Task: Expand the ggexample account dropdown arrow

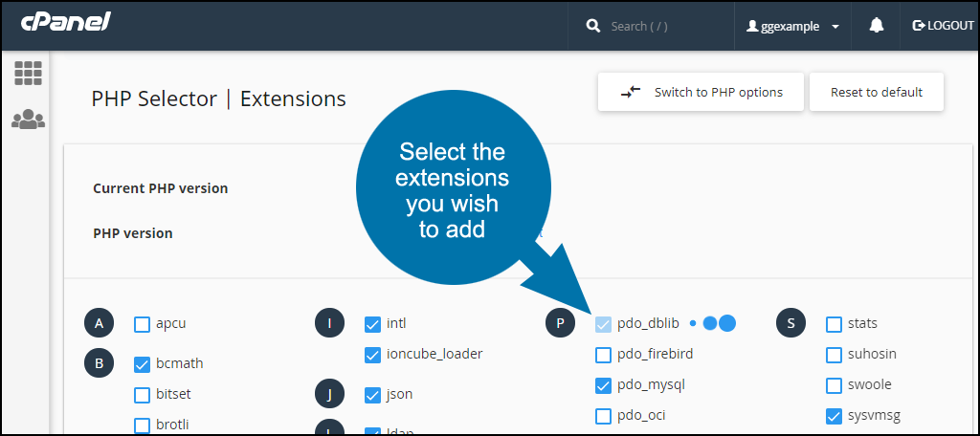Action: pyautogui.click(x=835, y=27)
